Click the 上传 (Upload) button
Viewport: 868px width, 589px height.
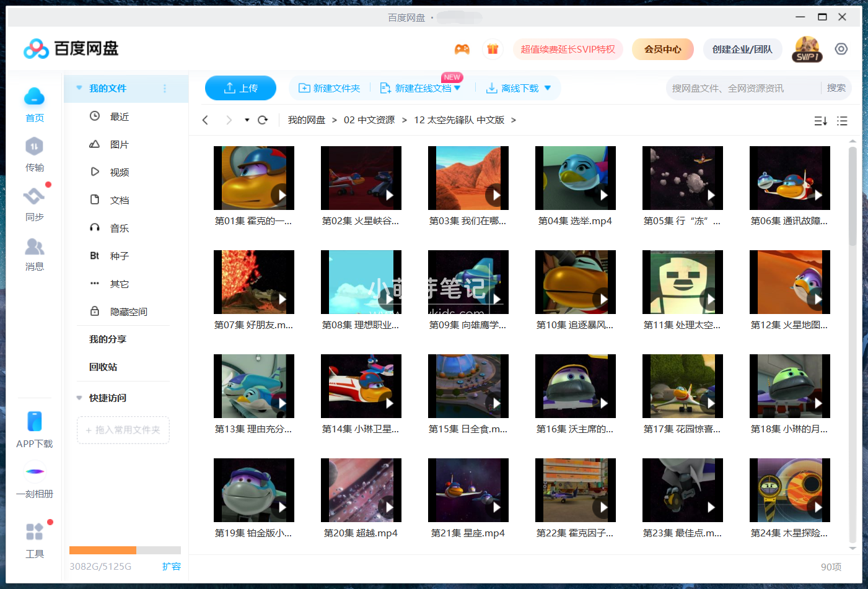click(x=240, y=88)
